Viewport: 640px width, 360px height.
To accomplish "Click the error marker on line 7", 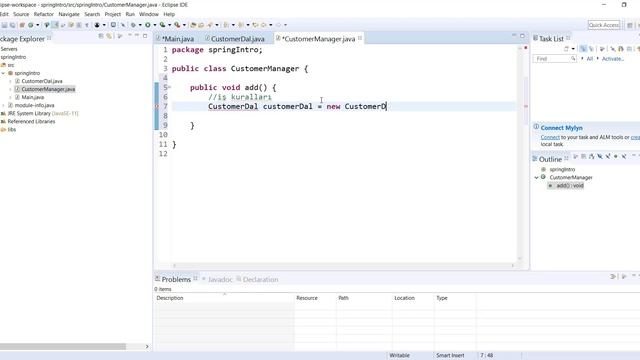I will click(x=156, y=106).
